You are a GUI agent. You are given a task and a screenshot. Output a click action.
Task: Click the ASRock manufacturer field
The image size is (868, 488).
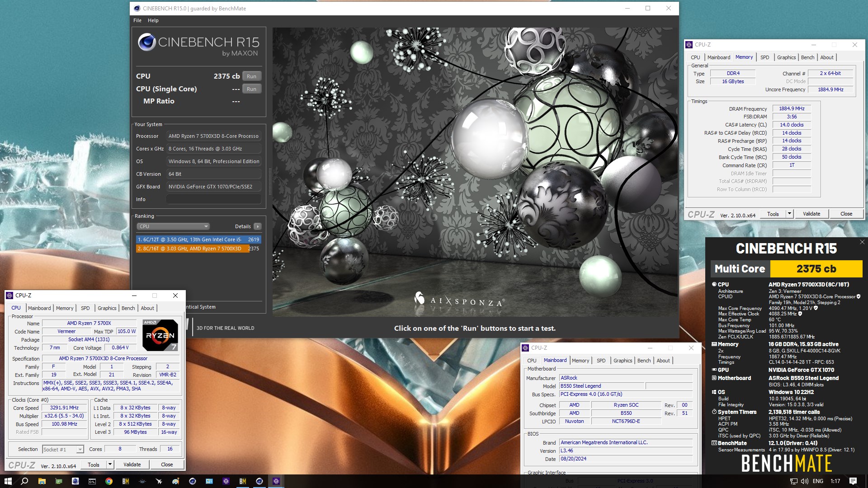[x=626, y=378]
